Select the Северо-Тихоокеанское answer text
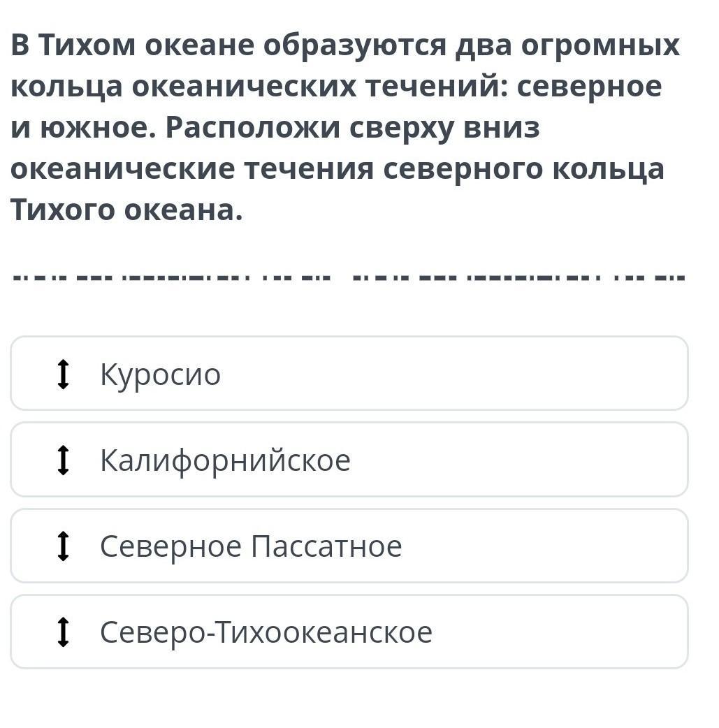This screenshot has width=719, height=728. 266,632
